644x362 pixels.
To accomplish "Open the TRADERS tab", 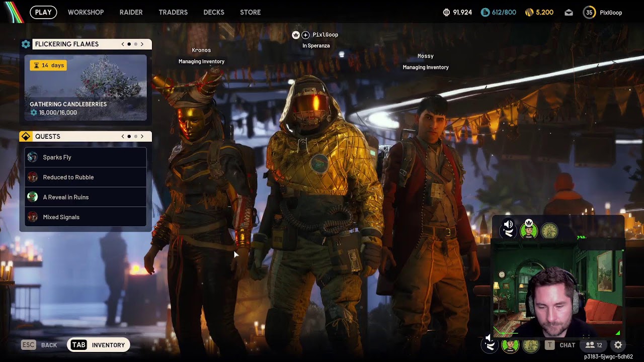I will coord(173,12).
